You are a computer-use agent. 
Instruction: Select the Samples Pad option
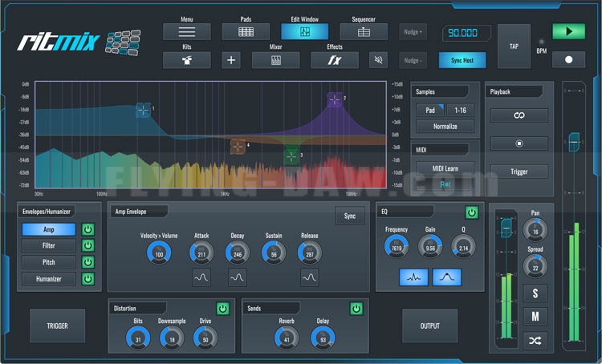click(x=430, y=110)
